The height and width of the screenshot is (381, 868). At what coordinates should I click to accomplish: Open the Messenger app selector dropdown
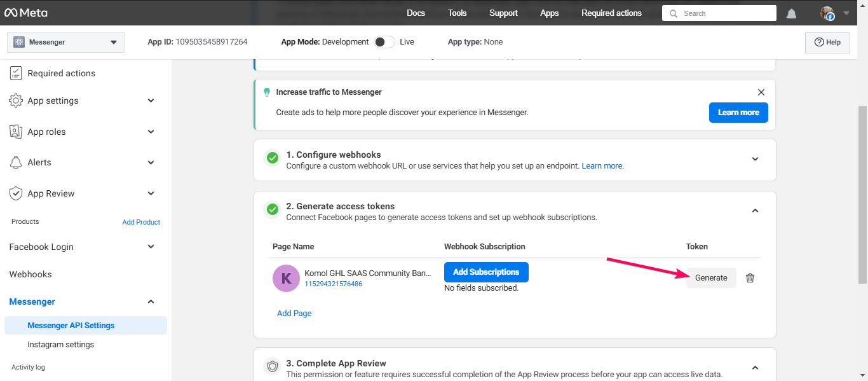[65, 42]
